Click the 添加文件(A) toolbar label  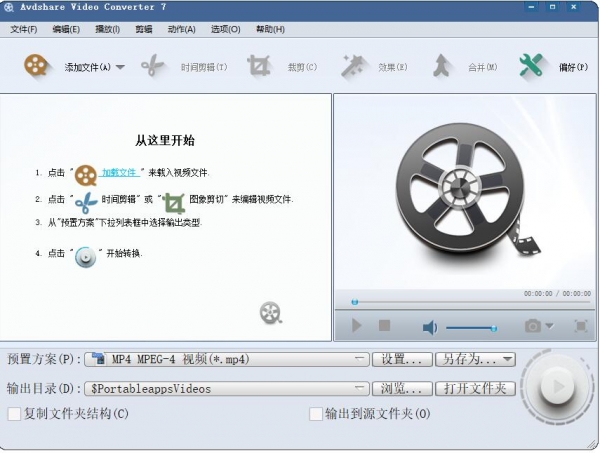88,67
